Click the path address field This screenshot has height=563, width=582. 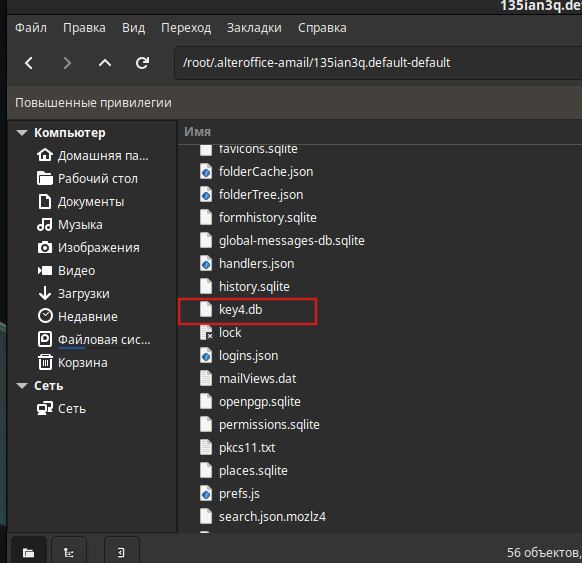click(378, 63)
